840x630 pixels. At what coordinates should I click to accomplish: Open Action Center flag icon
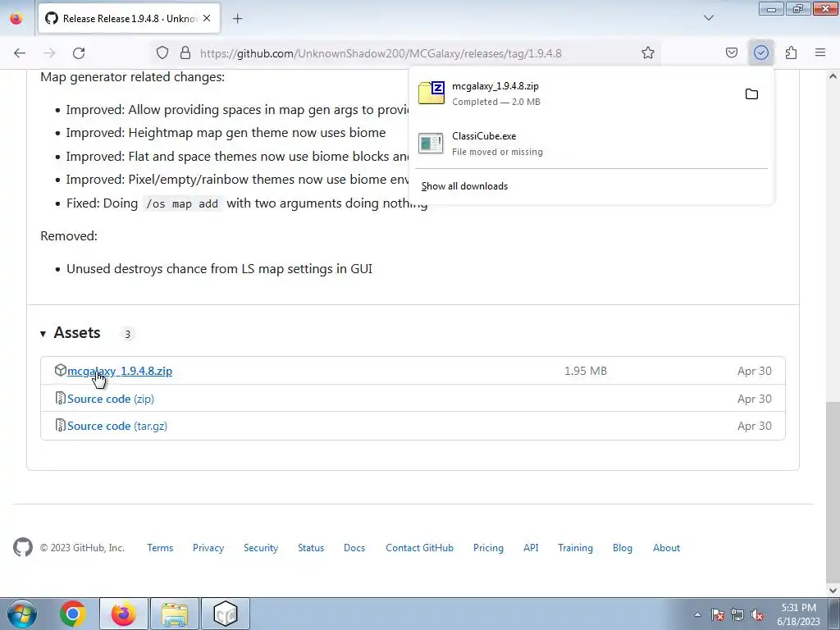point(717,614)
